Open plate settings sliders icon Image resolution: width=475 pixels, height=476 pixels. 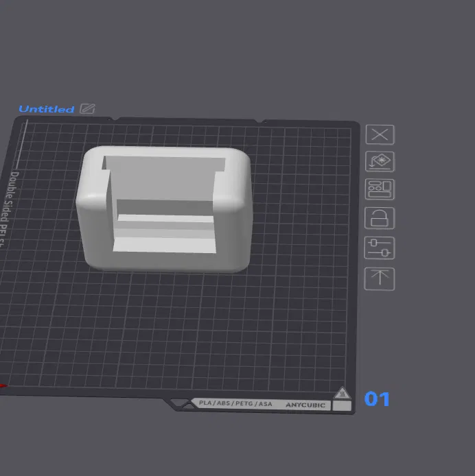pos(380,248)
